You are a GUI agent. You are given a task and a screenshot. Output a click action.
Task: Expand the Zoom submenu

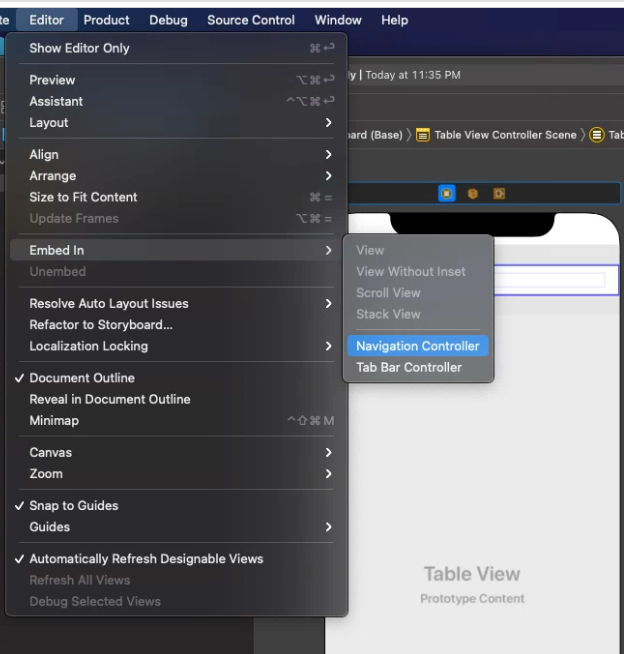pyautogui.click(x=174, y=474)
